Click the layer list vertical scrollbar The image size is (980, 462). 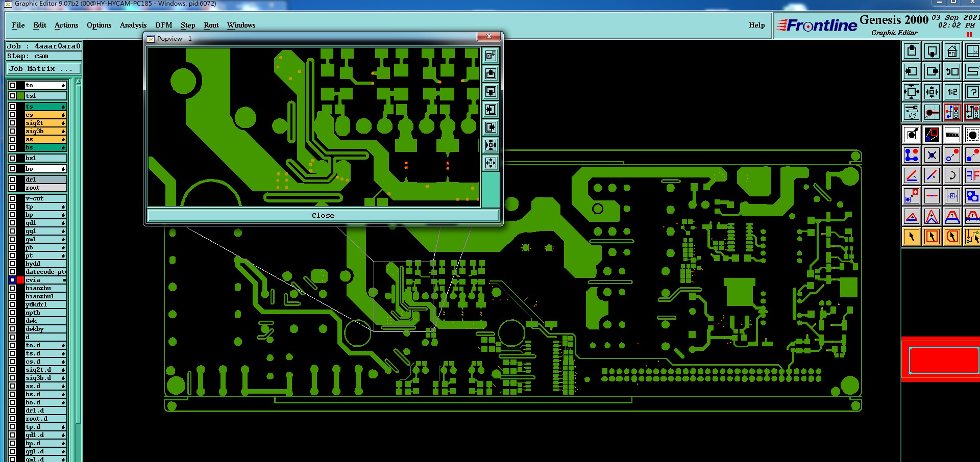click(x=78, y=270)
